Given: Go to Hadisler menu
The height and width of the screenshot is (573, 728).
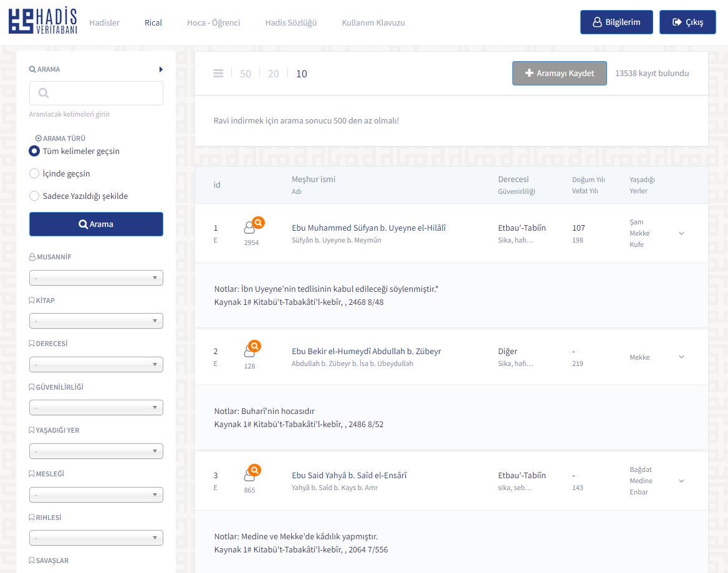Looking at the screenshot, I should point(104,22).
